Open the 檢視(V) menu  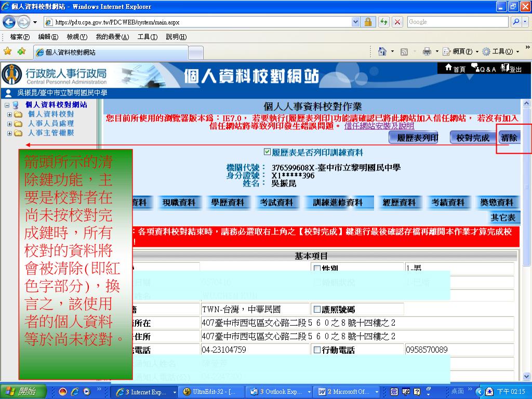point(77,37)
